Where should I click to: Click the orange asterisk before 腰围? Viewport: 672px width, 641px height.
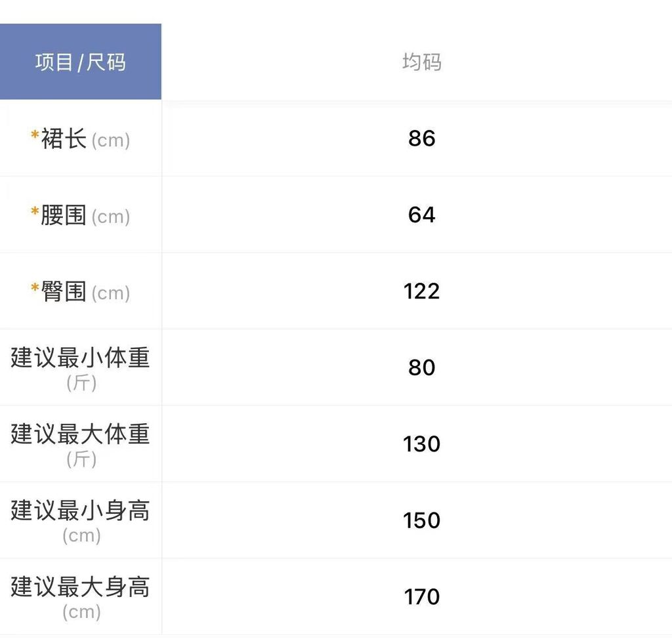pyautogui.click(x=35, y=211)
